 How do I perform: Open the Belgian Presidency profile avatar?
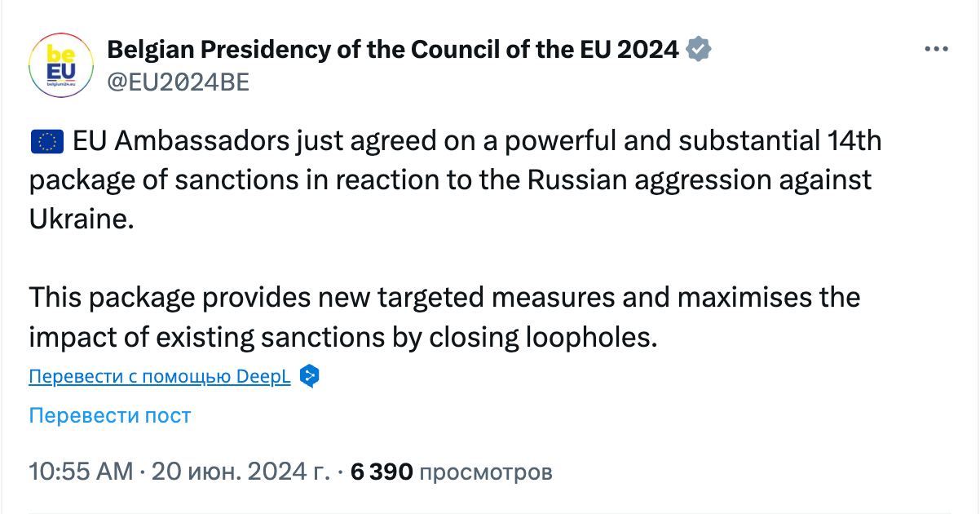pyautogui.click(x=61, y=66)
